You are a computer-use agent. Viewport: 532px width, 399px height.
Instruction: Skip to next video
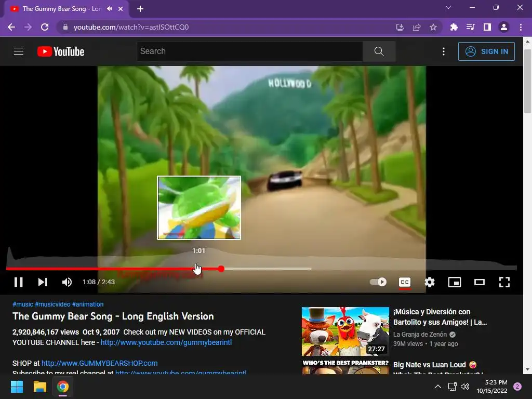[x=43, y=282]
